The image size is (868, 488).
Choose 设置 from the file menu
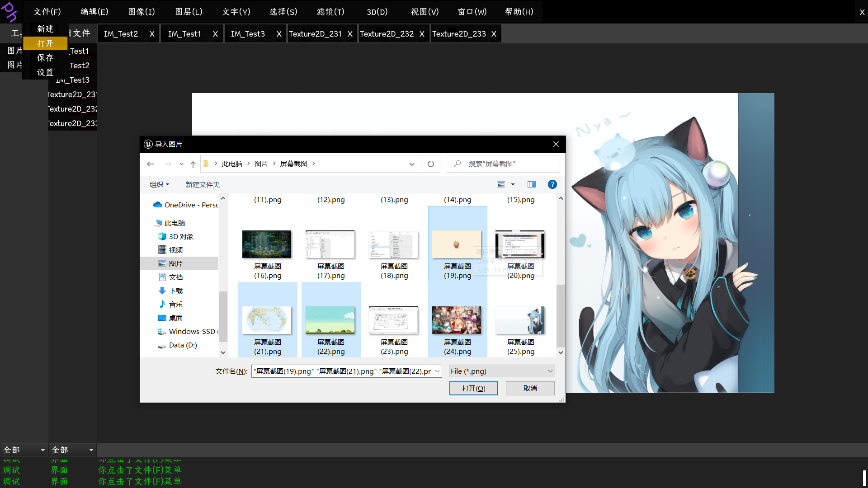(45, 72)
